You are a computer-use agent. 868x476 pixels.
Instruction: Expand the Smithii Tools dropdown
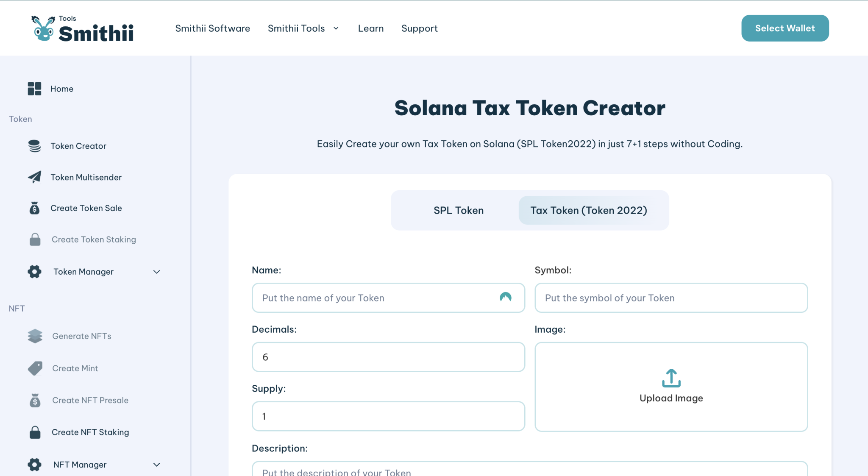(303, 28)
